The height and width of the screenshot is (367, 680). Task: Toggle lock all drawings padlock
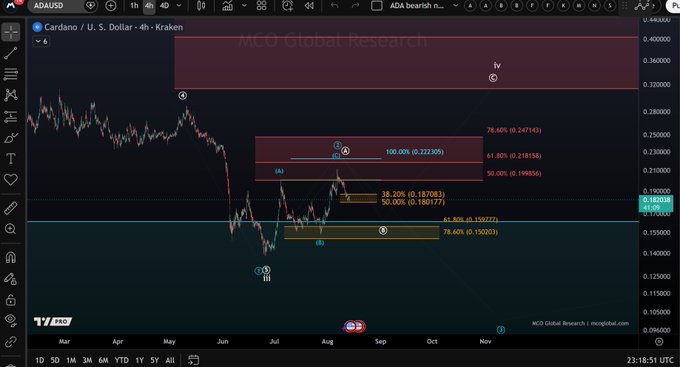(11, 300)
